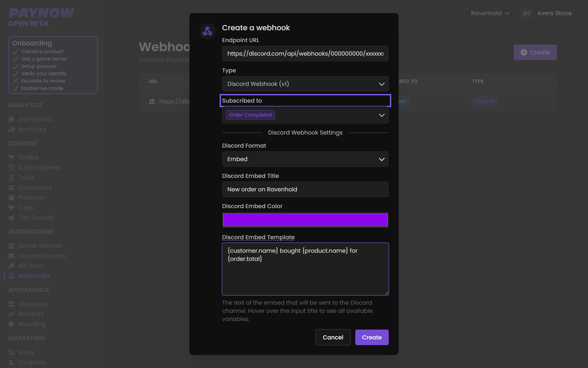Click the discord type badge in table
Viewport: 588px width, 368px height.
(484, 101)
